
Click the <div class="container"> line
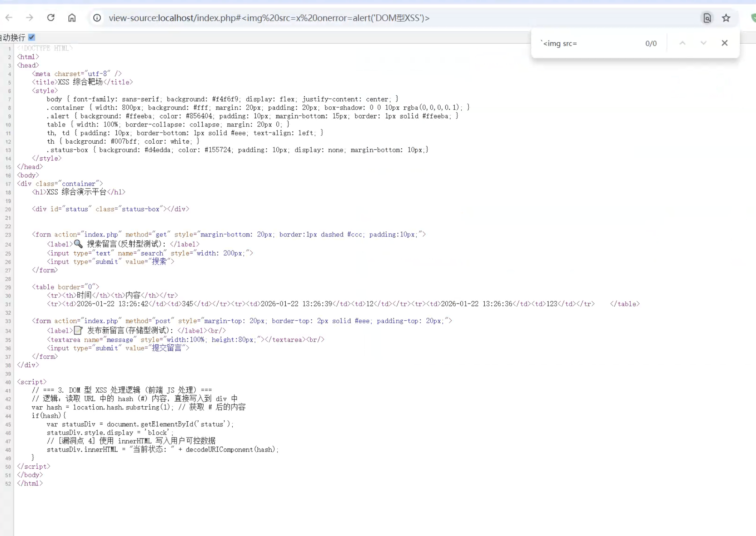click(x=60, y=184)
